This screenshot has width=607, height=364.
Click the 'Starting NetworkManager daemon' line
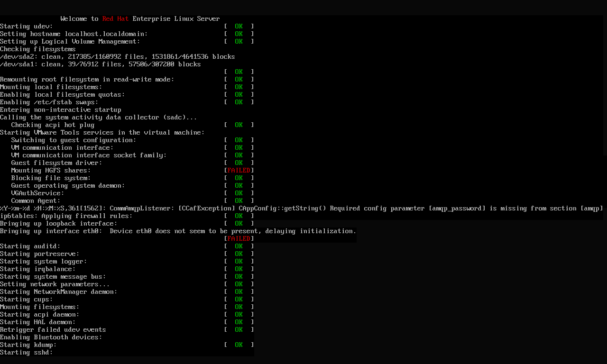click(58, 291)
